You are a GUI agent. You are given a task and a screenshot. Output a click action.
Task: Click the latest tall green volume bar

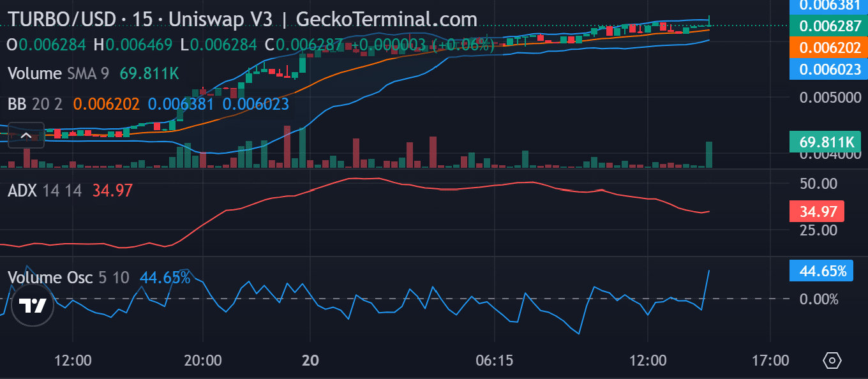click(x=709, y=155)
